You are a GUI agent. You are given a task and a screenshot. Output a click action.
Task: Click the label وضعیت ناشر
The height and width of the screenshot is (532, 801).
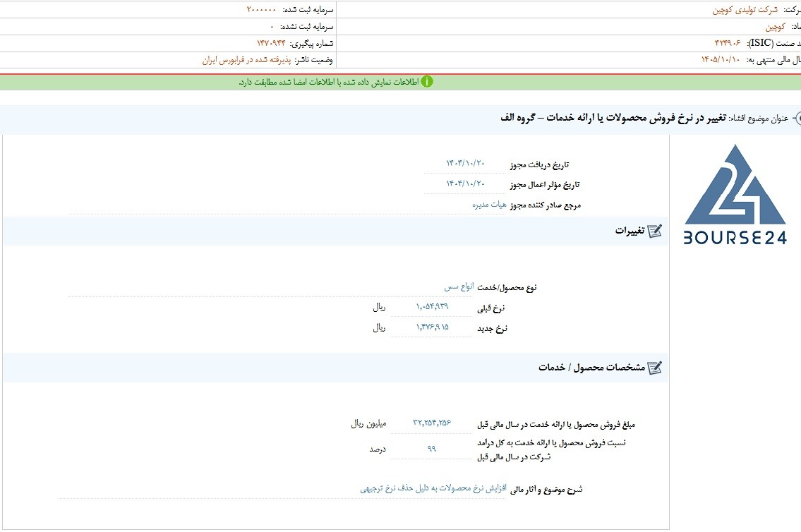click(x=313, y=60)
